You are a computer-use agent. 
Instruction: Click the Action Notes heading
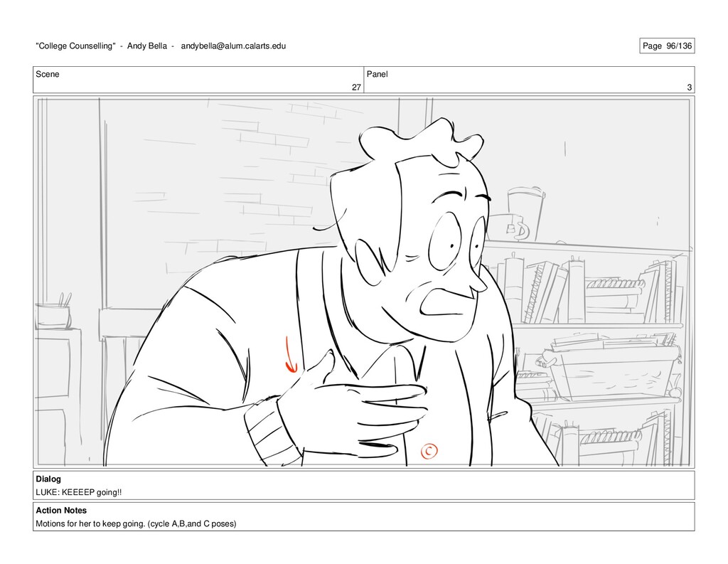pyautogui.click(x=61, y=510)
